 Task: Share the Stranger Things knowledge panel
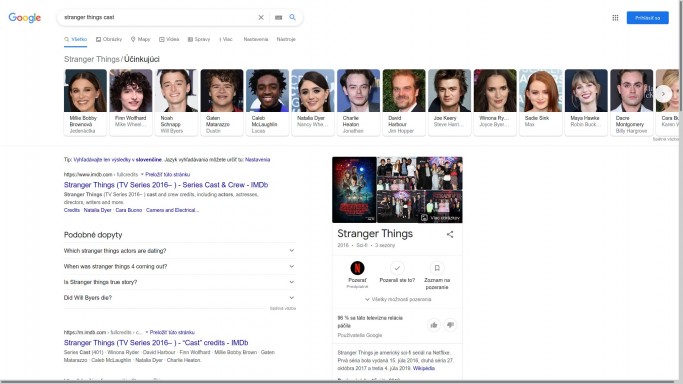[450, 235]
